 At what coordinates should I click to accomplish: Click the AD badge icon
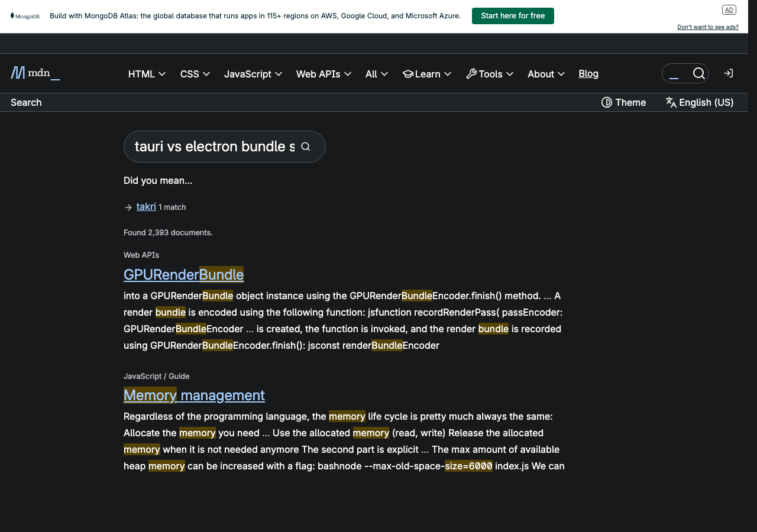coord(729,9)
